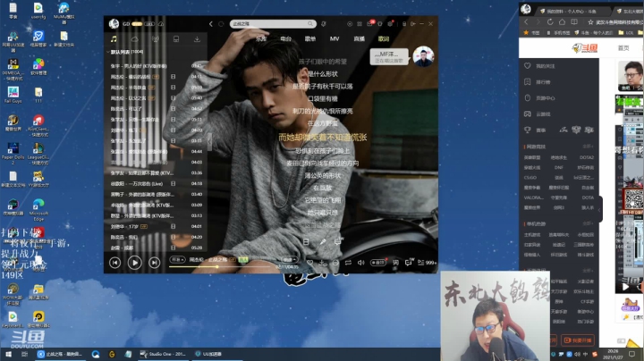
Task: Click the play button in music player
Action: coord(134,263)
